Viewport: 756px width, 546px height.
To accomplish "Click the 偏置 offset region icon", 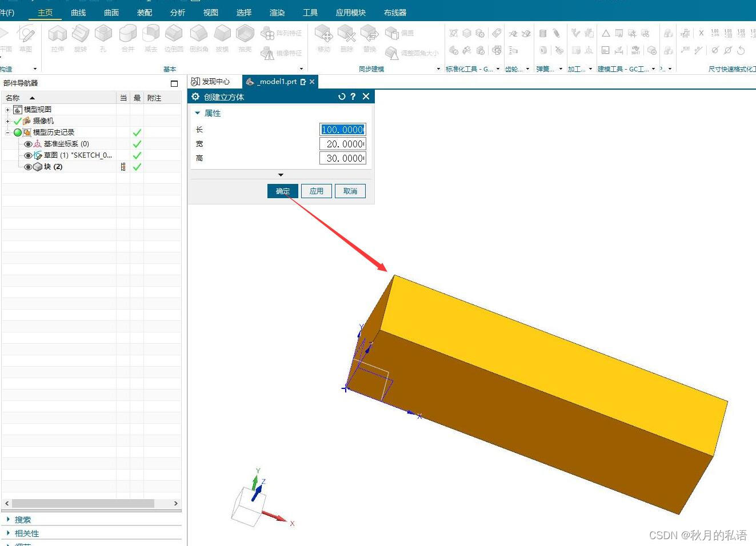I will click(x=392, y=33).
